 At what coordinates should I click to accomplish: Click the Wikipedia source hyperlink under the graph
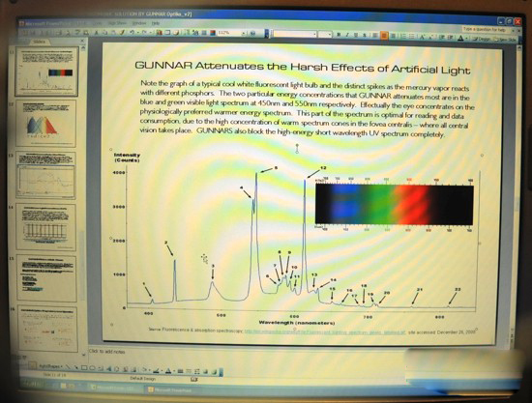(x=325, y=332)
